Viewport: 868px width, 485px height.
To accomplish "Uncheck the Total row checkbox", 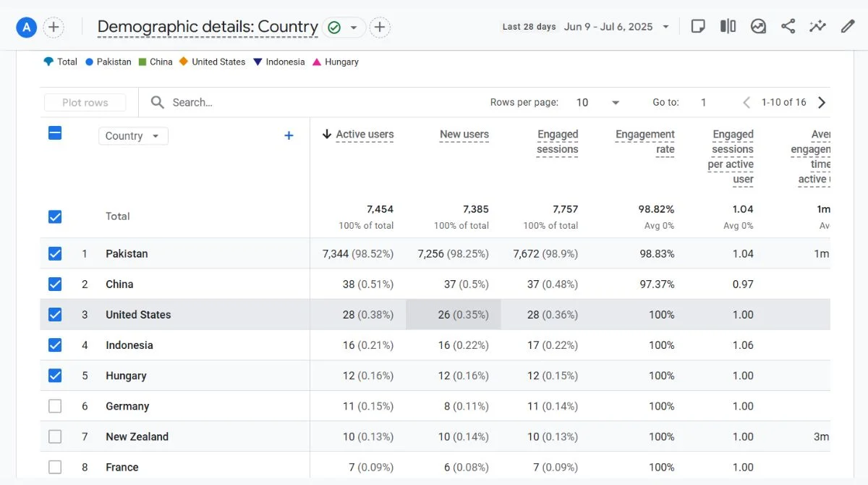I will pos(55,216).
